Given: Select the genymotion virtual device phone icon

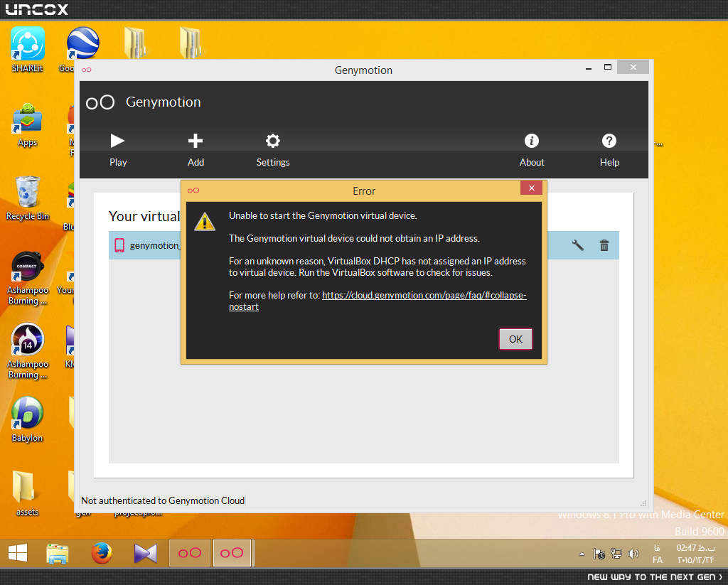Looking at the screenshot, I should click(x=119, y=245).
